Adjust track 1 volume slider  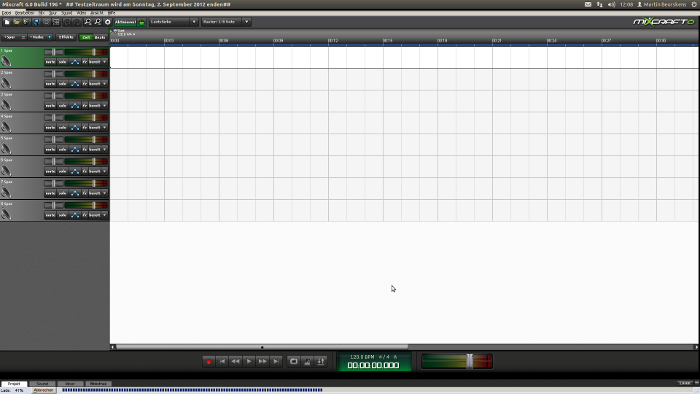tap(86, 52)
